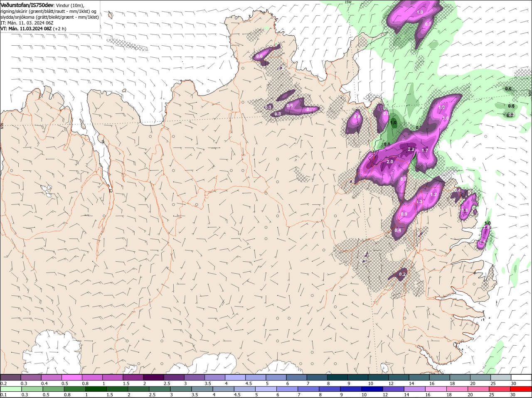Select the VT valid time 08Z (+2 h) line
This screenshot has height=398, width=532.
[x=33, y=29]
